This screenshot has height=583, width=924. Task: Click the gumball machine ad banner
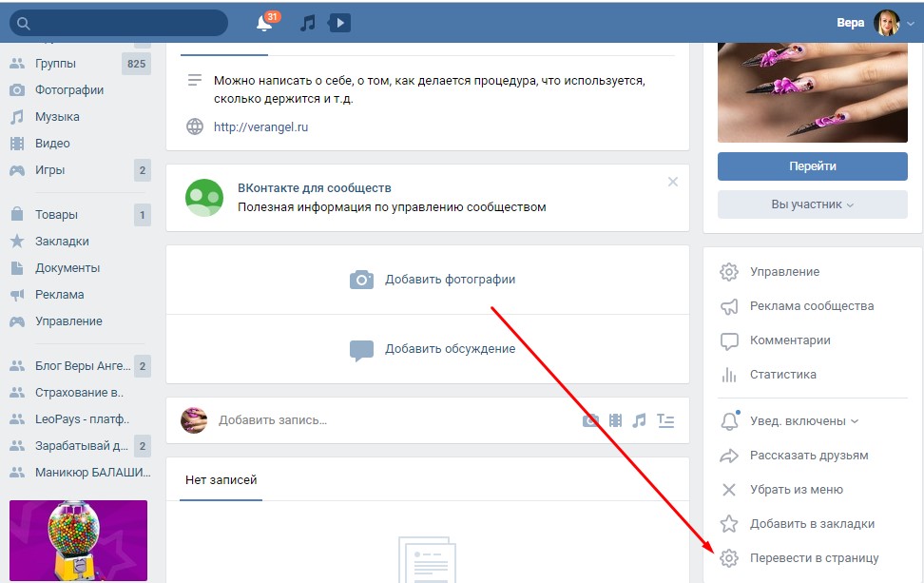click(x=78, y=540)
